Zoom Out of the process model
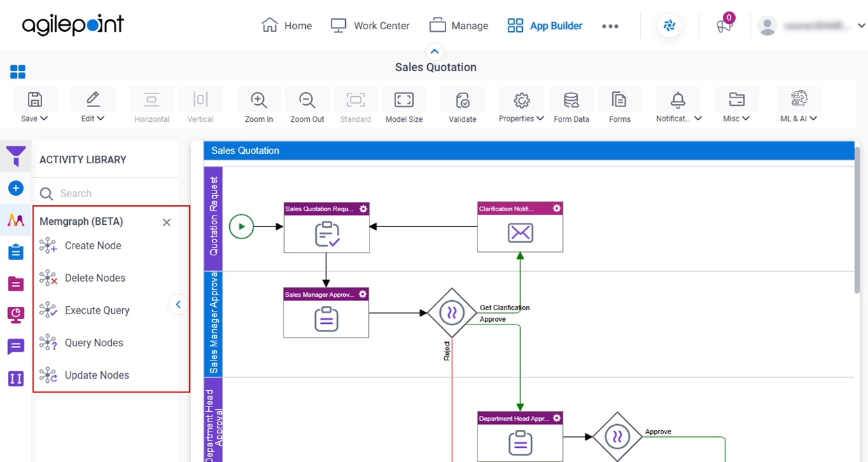Screen dimensions: 868x462 click(x=307, y=100)
